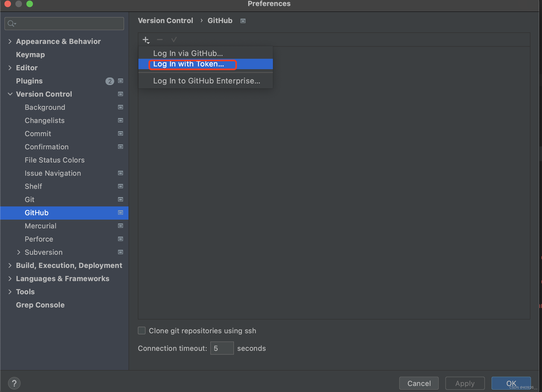Click the add account plus icon
The image size is (542, 392).
coord(146,40)
